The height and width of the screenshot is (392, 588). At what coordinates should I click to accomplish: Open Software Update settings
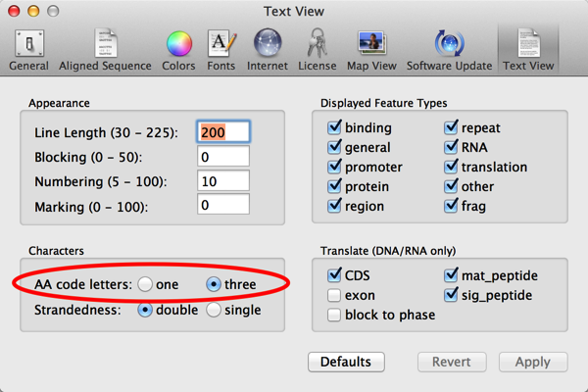click(x=449, y=50)
